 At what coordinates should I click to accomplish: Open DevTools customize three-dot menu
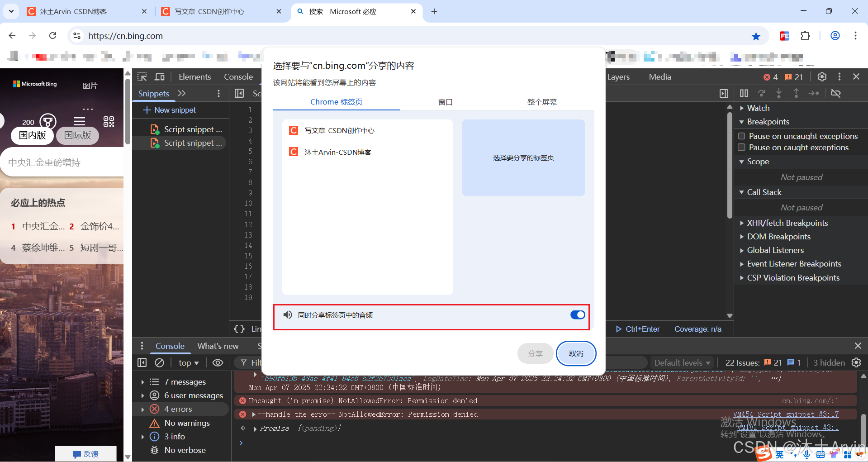pos(839,76)
